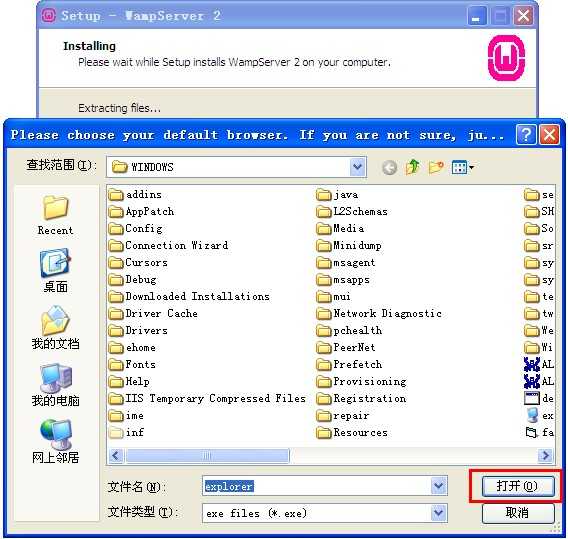Image resolution: width=568 pixels, height=539 pixels.
Task: Select the Prefetch folder
Action: pos(349,365)
